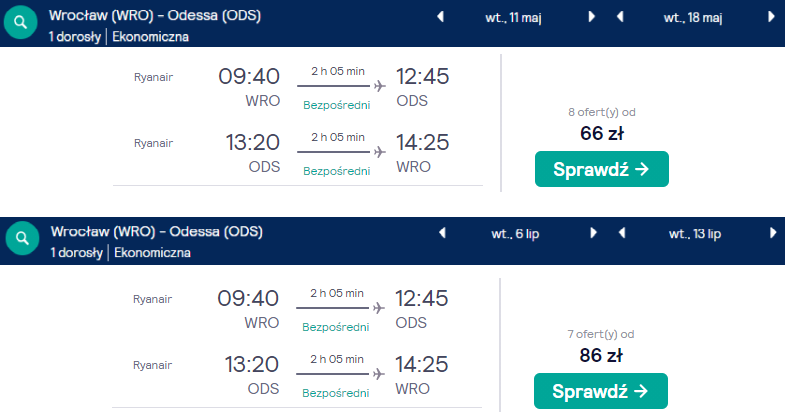
Task: Go to the day after wt., 6 lip
Action: [593, 233]
